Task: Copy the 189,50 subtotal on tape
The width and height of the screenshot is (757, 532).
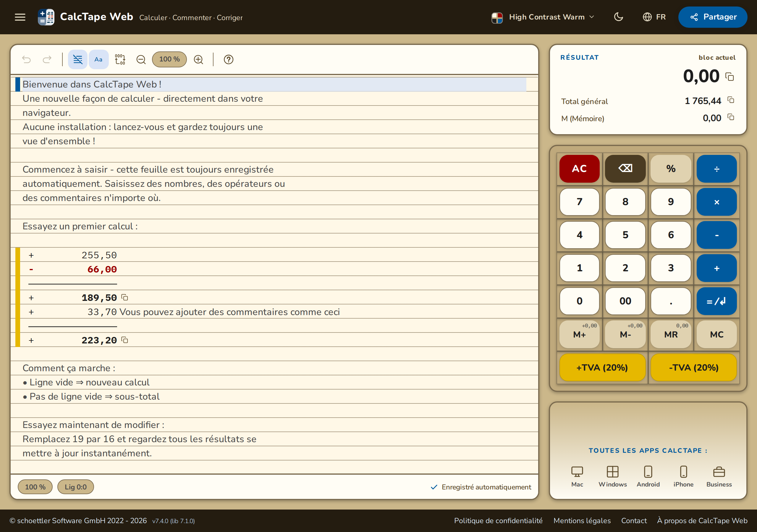Action: click(x=124, y=297)
